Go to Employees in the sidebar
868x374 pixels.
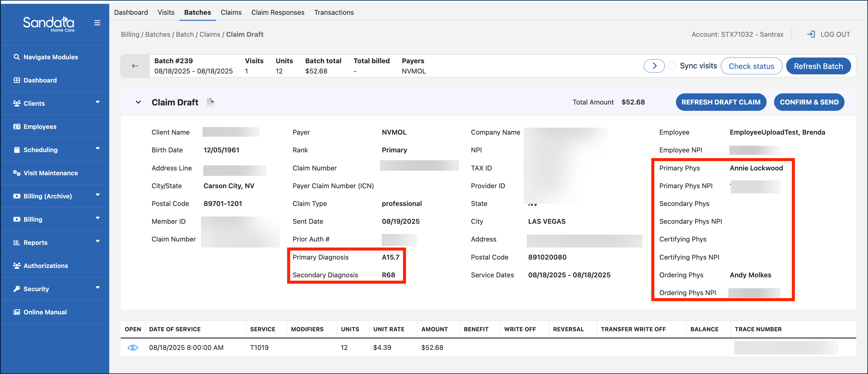coord(40,126)
